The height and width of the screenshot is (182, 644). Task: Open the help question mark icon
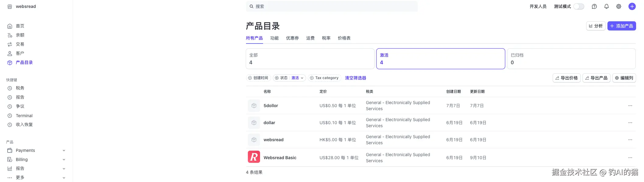594,6
